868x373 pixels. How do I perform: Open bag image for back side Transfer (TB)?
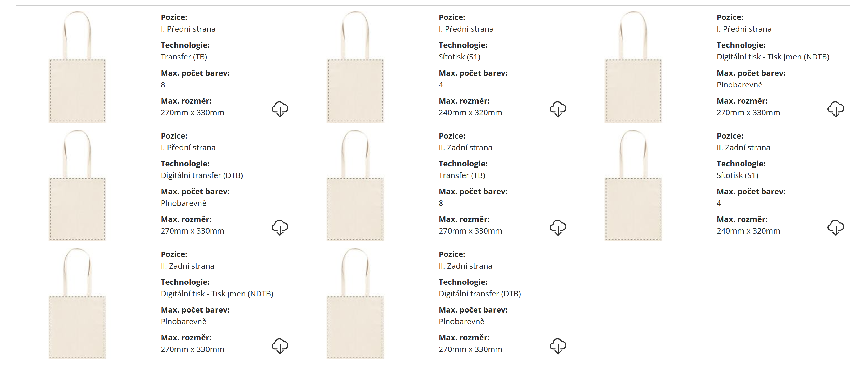[355, 185]
